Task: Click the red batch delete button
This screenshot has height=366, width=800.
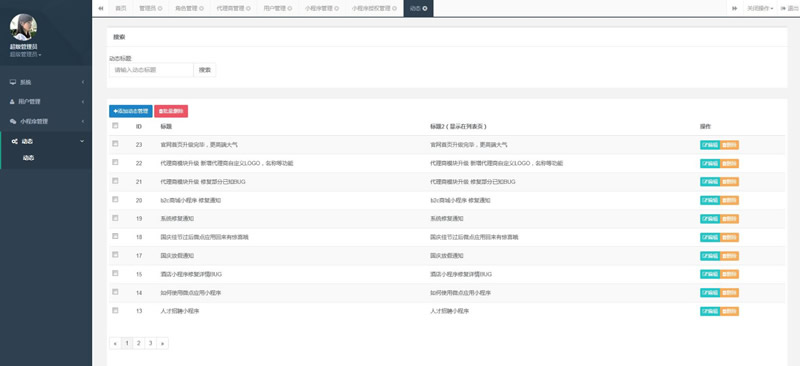Action: 171,111
